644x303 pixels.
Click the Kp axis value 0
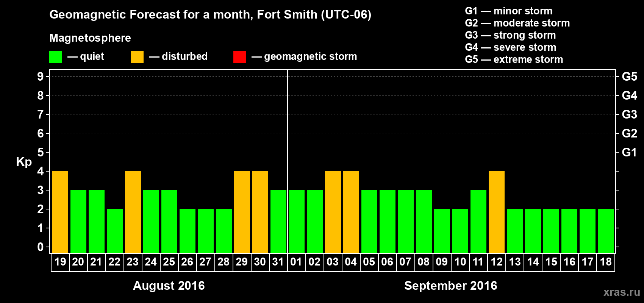tap(41, 247)
